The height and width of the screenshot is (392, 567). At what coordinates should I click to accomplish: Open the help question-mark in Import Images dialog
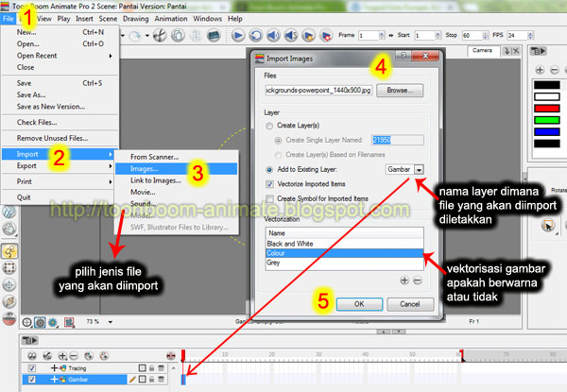click(404, 56)
